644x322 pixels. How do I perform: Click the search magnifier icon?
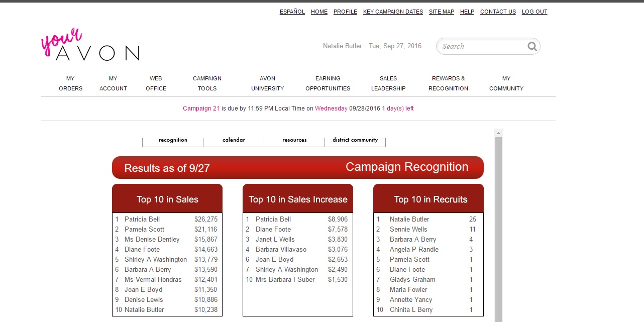(x=532, y=47)
